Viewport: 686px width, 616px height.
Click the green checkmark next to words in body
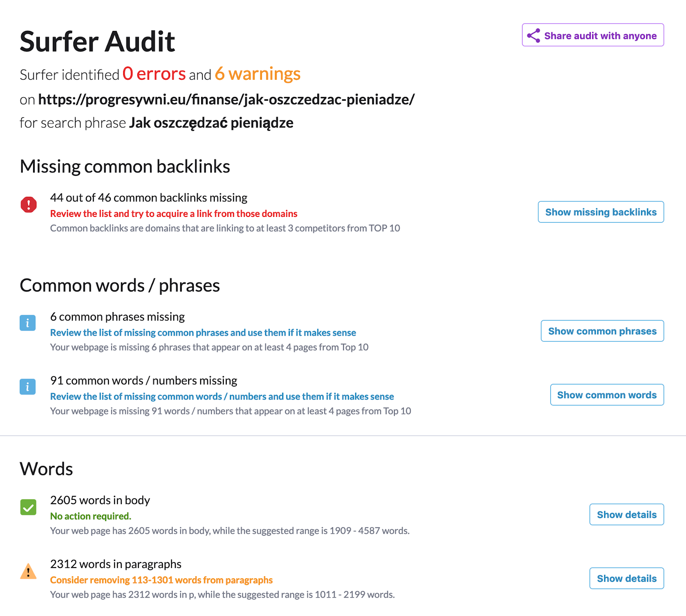pos(28,507)
